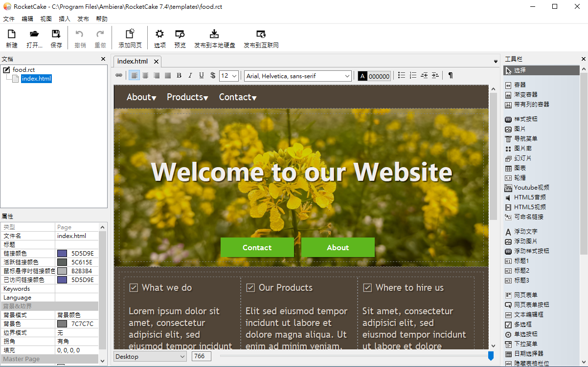Image resolution: width=588 pixels, height=367 pixels.
Task: Click the 添加网页 add page icon
Action: pos(130,34)
